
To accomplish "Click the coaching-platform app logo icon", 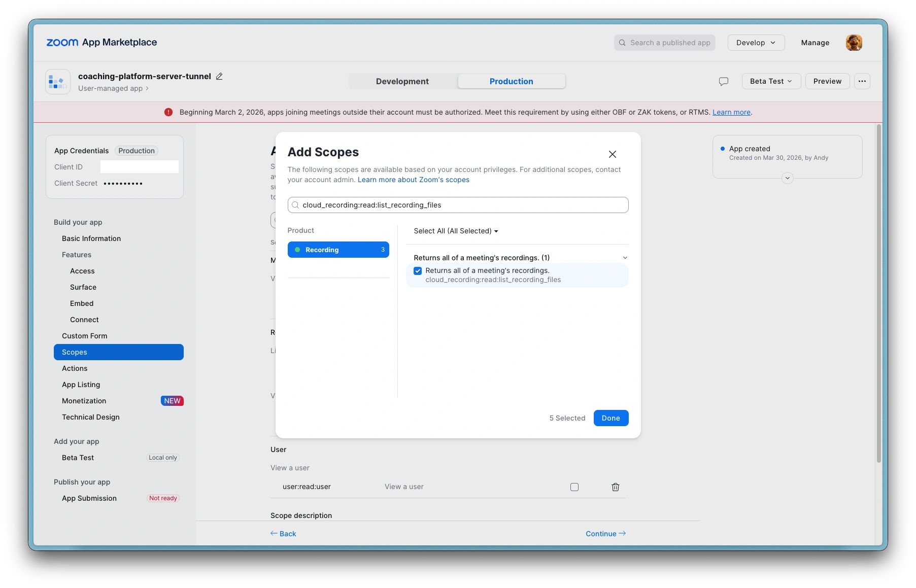I will [58, 82].
